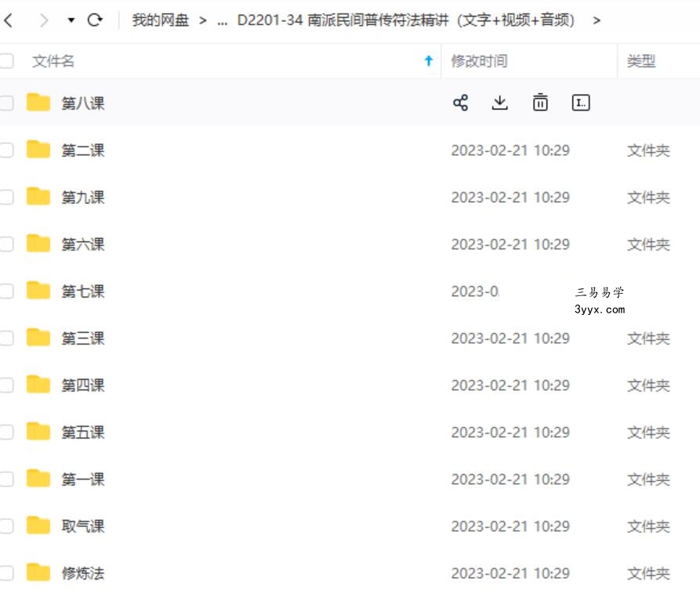Image resolution: width=700 pixels, height=600 pixels.
Task: Tick the checkbox for 第二课
Action: tap(6, 150)
